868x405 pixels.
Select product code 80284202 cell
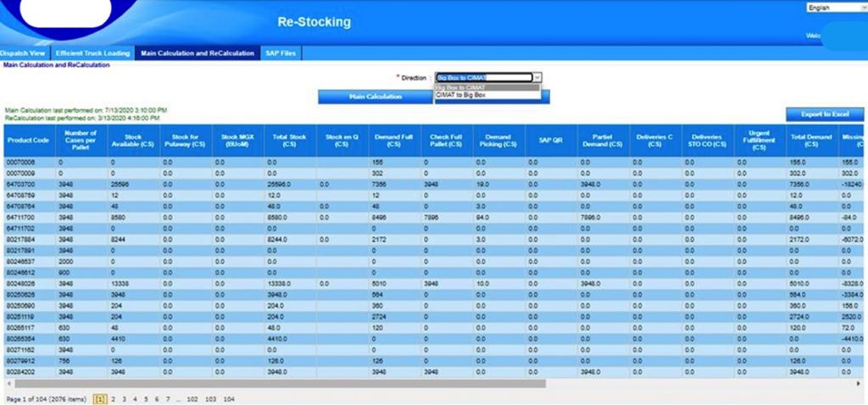[x=30, y=372]
